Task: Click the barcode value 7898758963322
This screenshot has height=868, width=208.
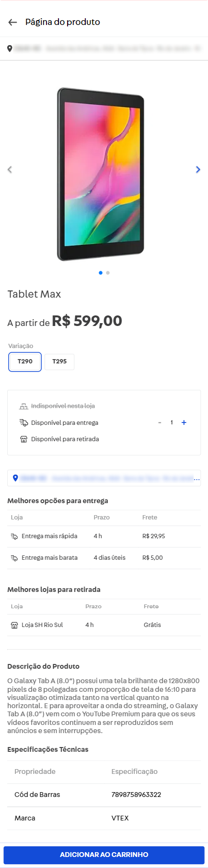Action: (x=136, y=795)
